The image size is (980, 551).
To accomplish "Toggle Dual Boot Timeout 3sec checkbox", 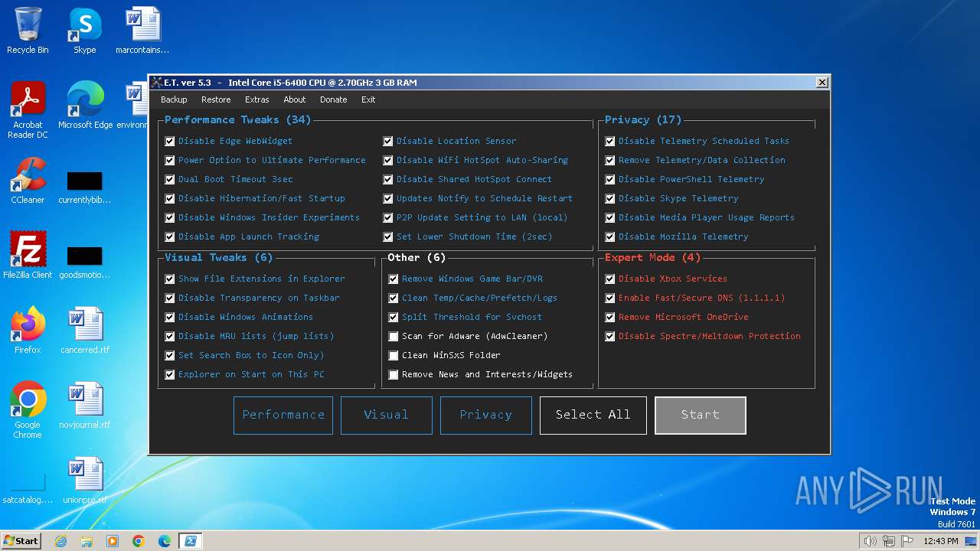I will pyautogui.click(x=170, y=180).
